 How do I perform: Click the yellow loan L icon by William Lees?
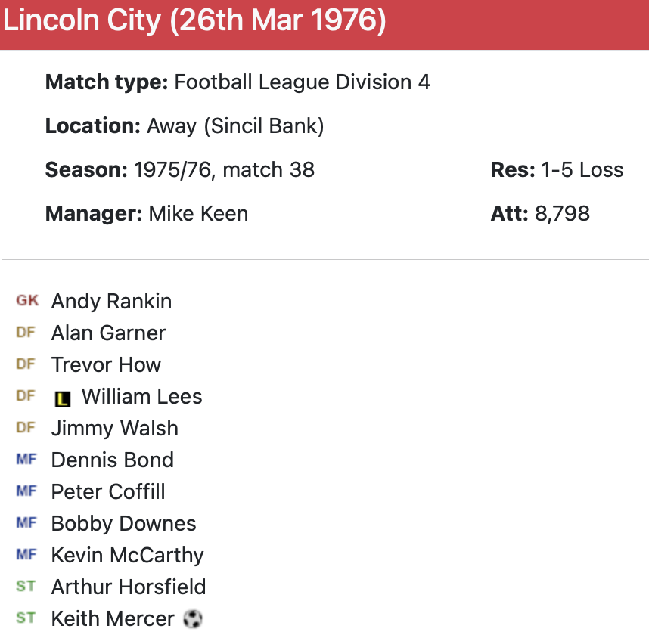click(x=63, y=398)
